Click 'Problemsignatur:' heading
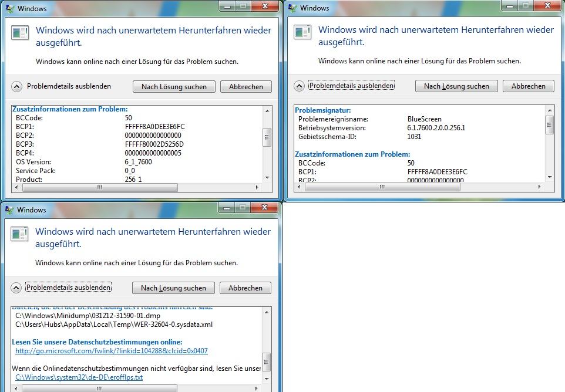 323,110
